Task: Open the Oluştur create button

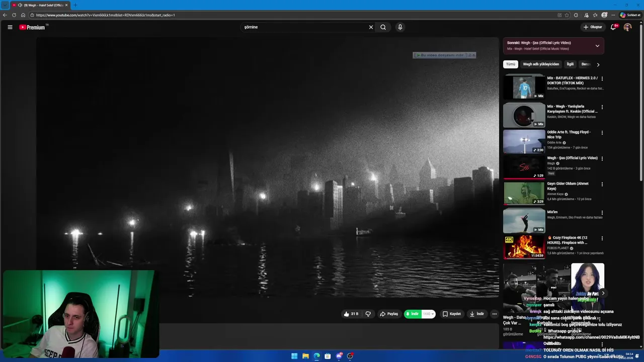Action: (x=593, y=27)
